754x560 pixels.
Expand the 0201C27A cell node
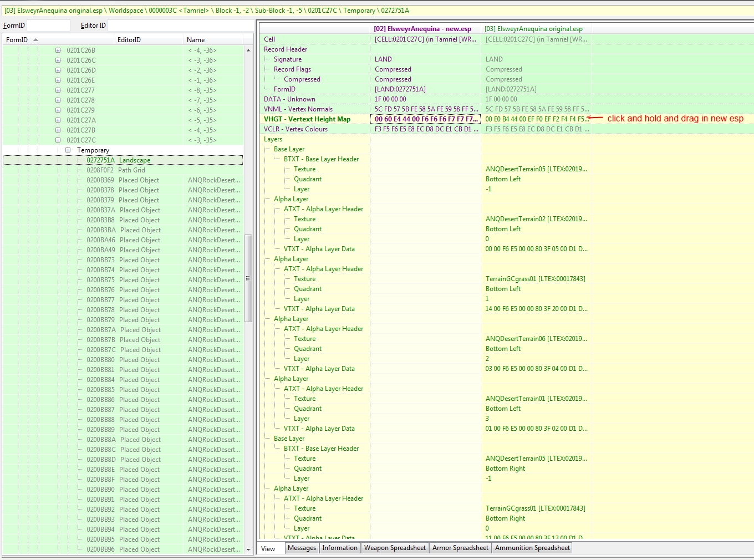tap(58, 120)
